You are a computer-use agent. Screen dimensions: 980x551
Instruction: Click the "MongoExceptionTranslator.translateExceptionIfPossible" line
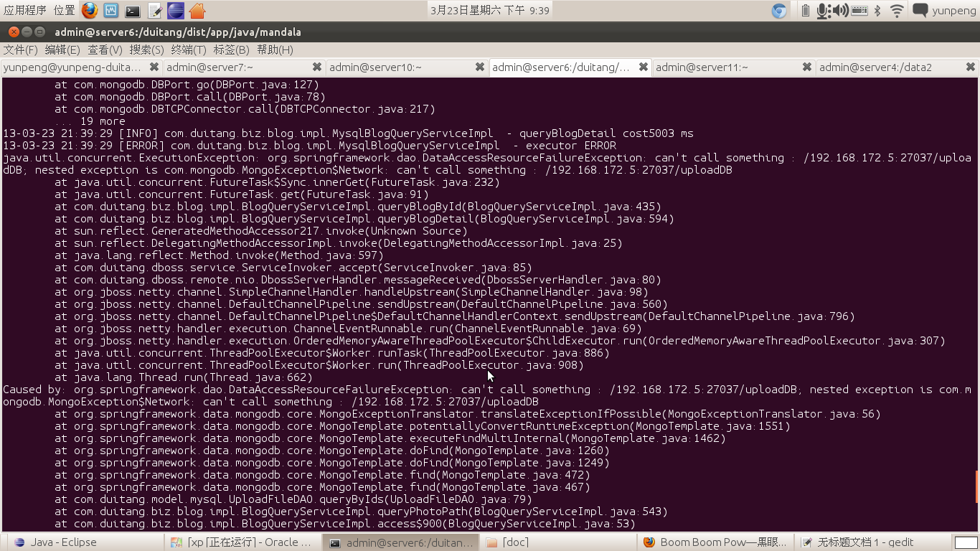468,414
